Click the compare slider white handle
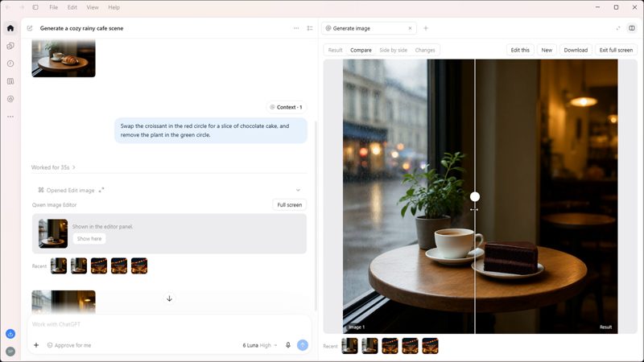The height and width of the screenshot is (362, 644). [x=475, y=196]
